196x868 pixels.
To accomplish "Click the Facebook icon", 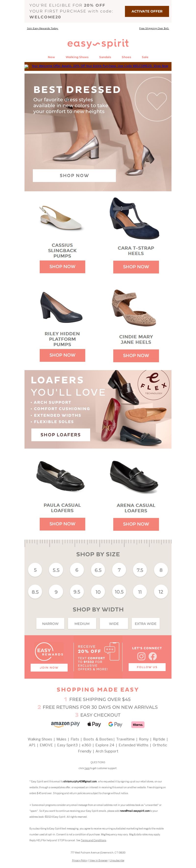I will pos(153,656).
